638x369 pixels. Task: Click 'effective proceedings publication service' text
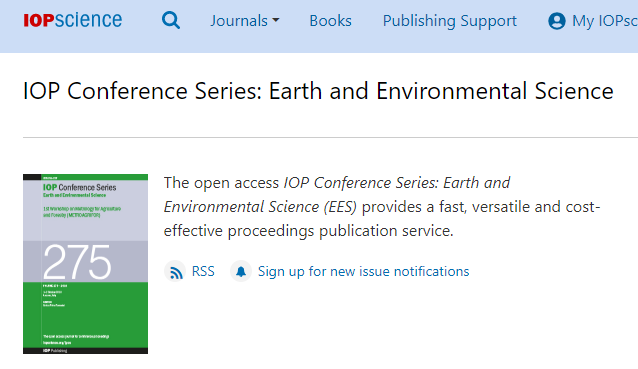click(308, 231)
